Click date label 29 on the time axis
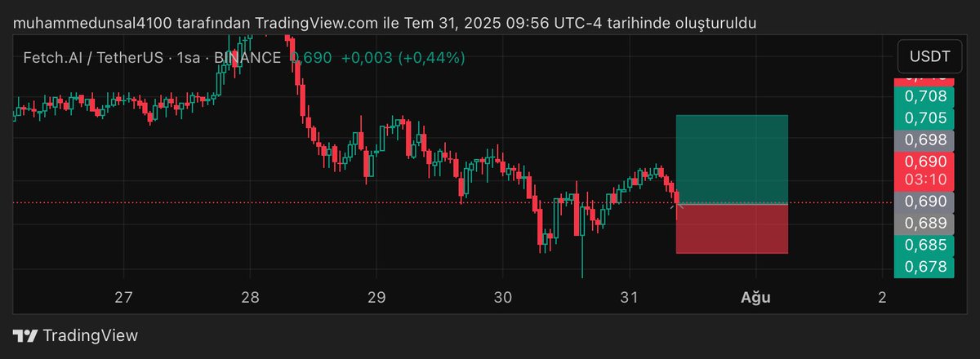The image size is (980, 359). 376,297
